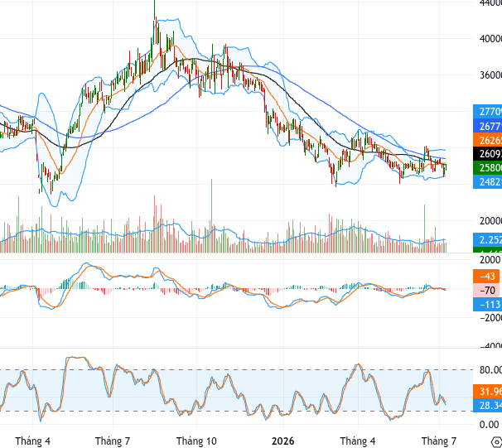Select the dark blue 2677 price label
Screen dimensions: 502x448
pos(488,126)
